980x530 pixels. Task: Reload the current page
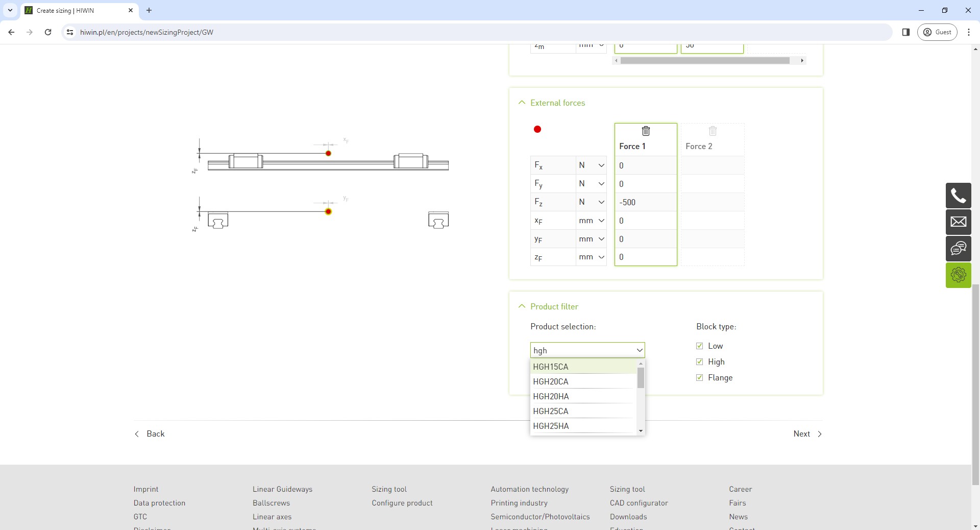48,32
